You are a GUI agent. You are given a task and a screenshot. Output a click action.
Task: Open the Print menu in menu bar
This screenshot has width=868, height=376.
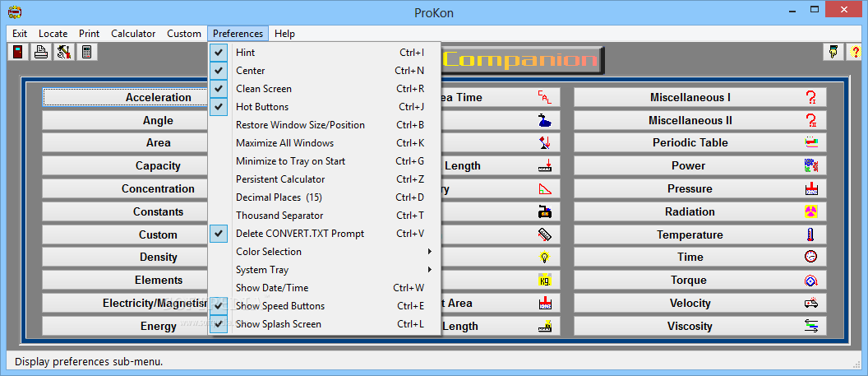[x=89, y=34]
